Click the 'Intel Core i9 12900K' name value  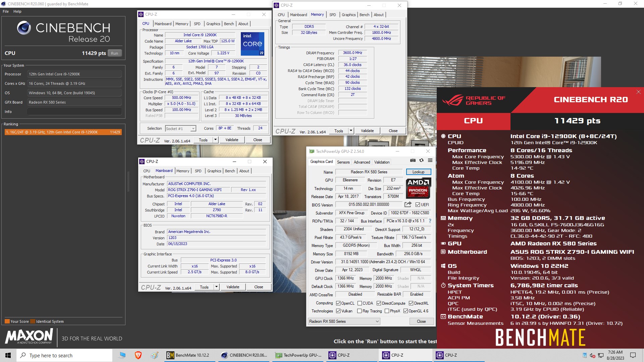pyautogui.click(x=200, y=35)
